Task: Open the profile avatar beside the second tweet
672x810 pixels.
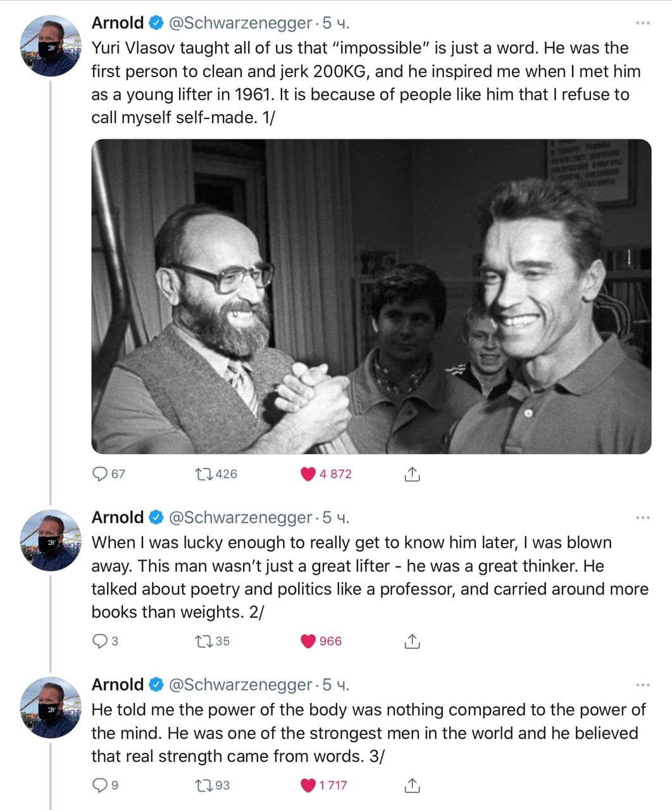Action: pyautogui.click(x=51, y=540)
